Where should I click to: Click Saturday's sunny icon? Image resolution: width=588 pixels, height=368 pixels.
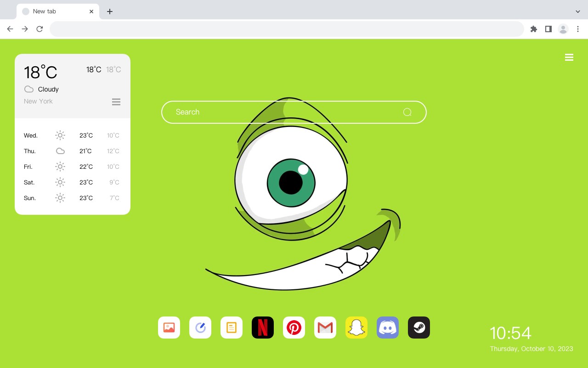pyautogui.click(x=60, y=182)
